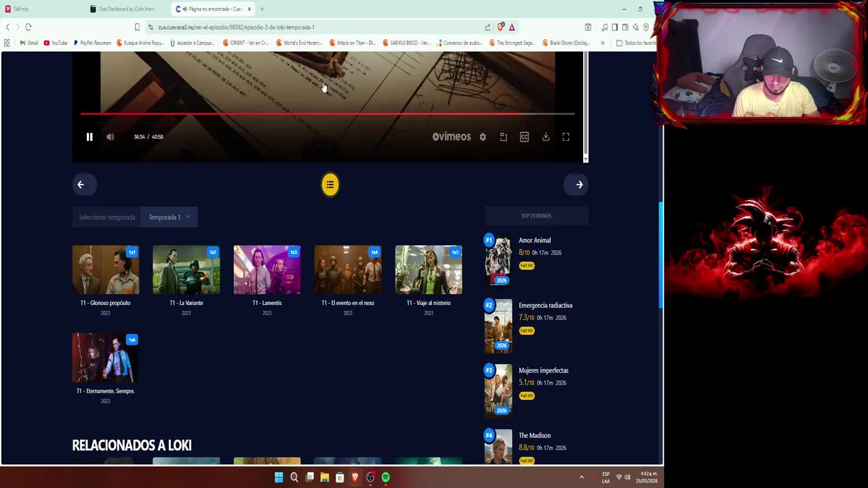This screenshot has width=868, height=488.
Task: Open Amor Animal in top estrenos
Action: (535, 240)
